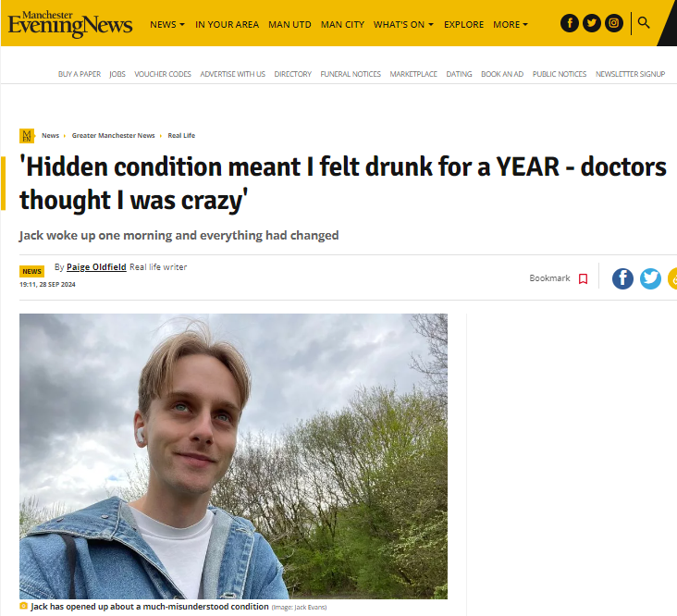Image resolution: width=677 pixels, height=616 pixels.
Task: Click the MEN breadcrumb home icon
Action: tap(27, 136)
